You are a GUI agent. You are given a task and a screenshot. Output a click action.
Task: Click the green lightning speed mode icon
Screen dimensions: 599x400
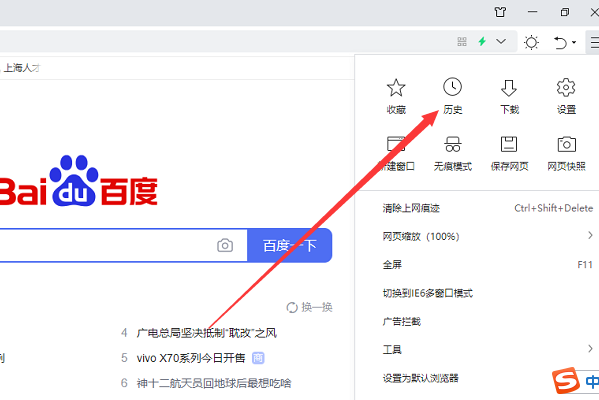coord(482,41)
